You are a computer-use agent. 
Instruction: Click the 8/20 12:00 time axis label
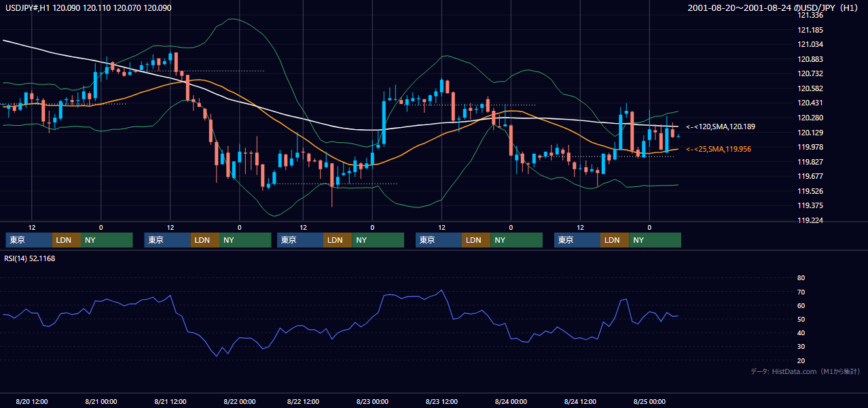point(31,401)
